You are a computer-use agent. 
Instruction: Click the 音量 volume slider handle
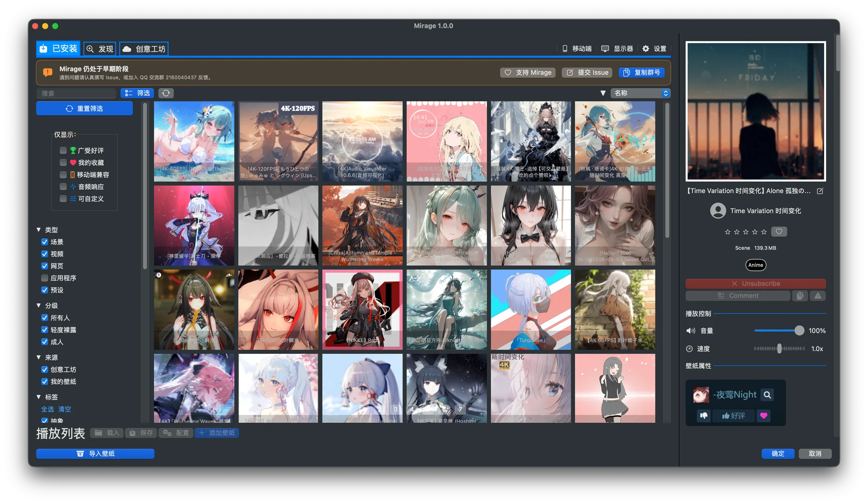pyautogui.click(x=799, y=330)
